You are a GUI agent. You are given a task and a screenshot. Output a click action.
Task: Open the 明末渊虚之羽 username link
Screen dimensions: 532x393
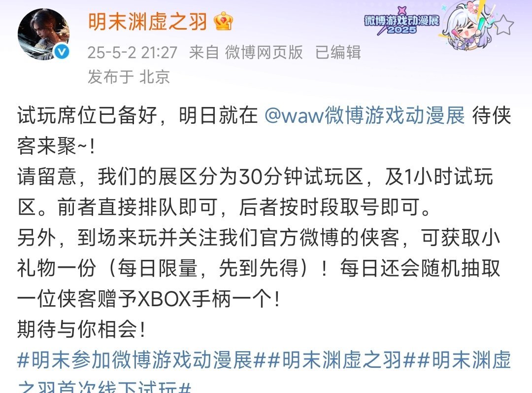(x=148, y=22)
